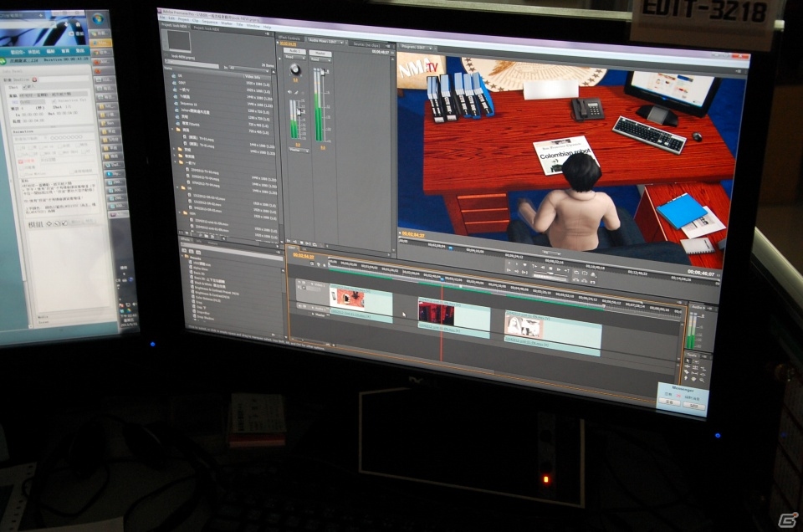The width and height of the screenshot is (803, 532).
Task: Select the Pen tool
Action: point(686,378)
